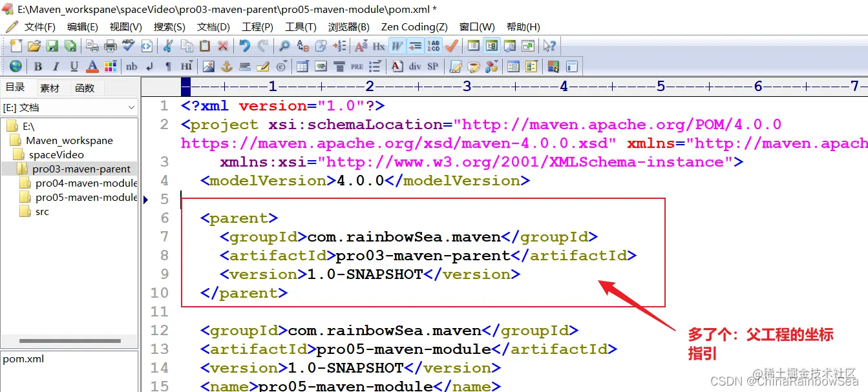Click the column ruler at mark 3
The width and height of the screenshot is (868, 392).
click(x=467, y=87)
